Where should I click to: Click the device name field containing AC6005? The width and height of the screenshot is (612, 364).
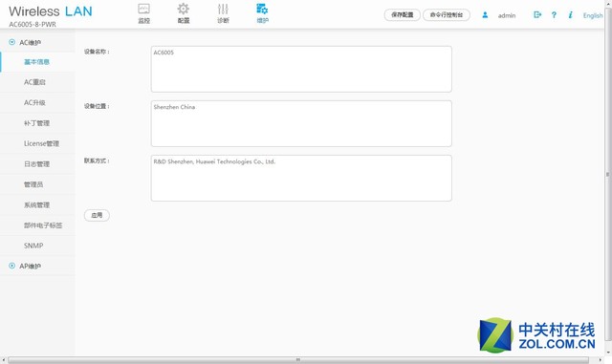pos(301,69)
